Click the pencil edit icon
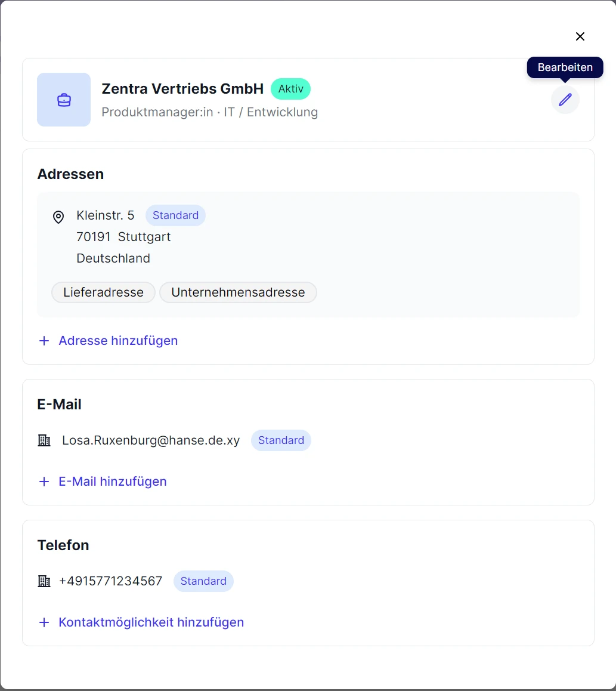616x691 pixels. coord(565,100)
